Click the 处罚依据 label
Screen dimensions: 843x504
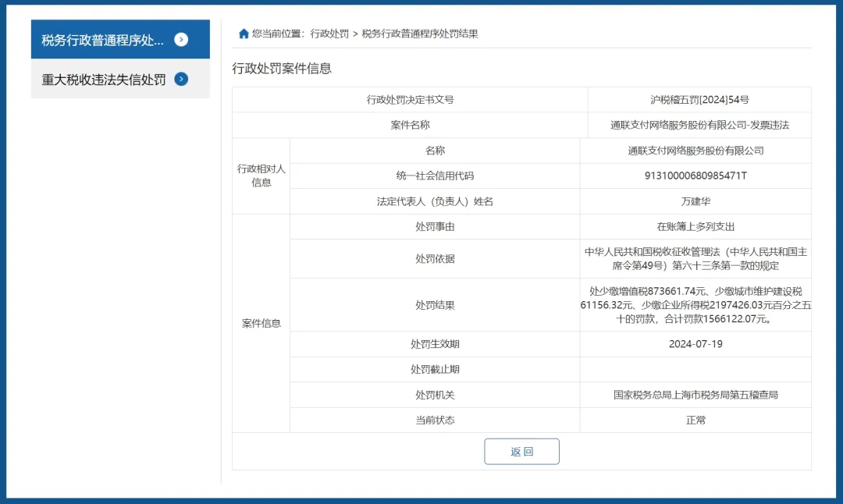pyautogui.click(x=435, y=258)
